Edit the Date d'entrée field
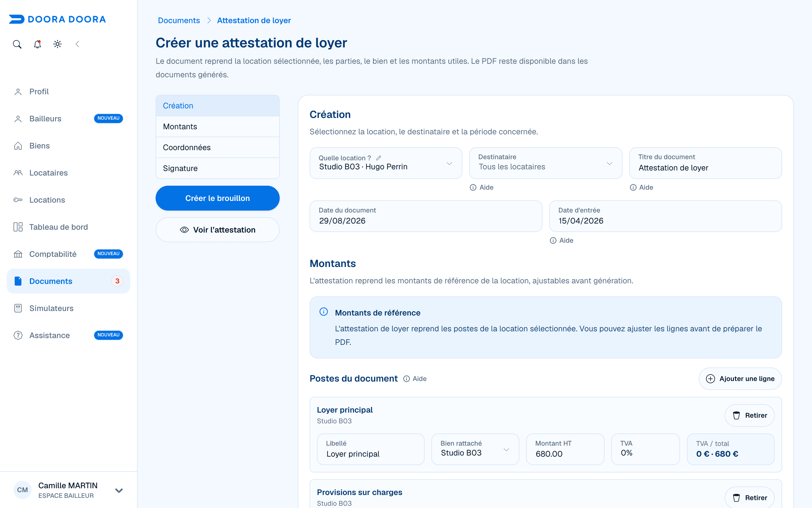Viewport: 812px width, 508px height. (x=665, y=216)
